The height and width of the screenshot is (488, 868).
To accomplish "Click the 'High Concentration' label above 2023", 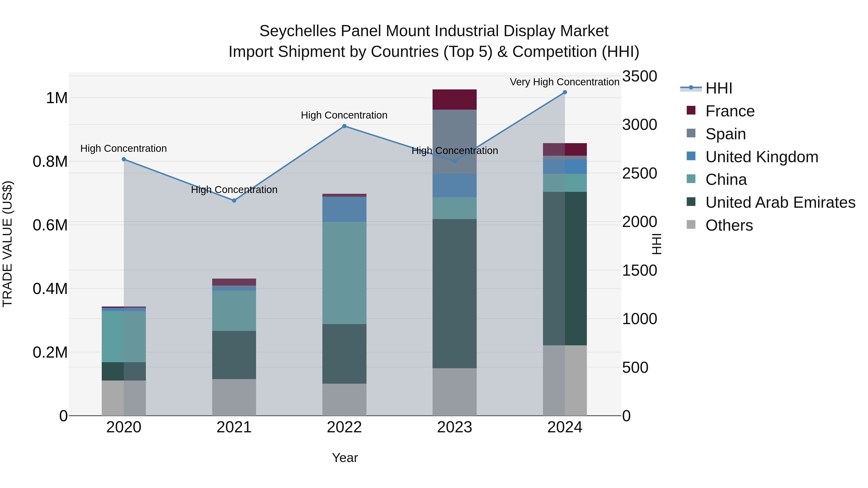I will click(454, 151).
